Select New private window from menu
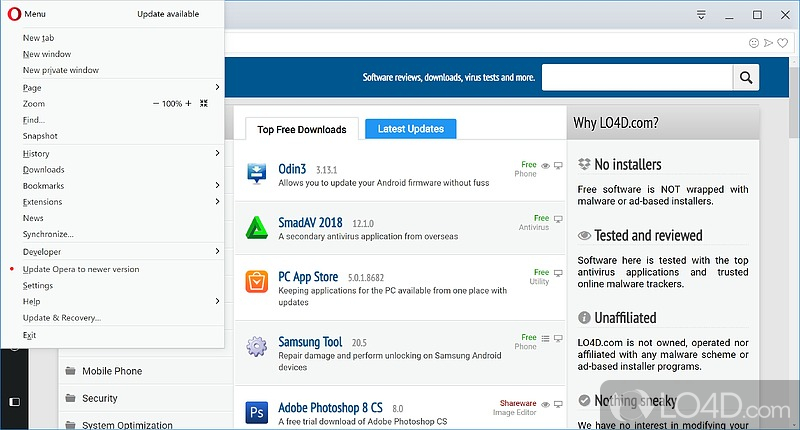Image resolution: width=800 pixels, height=430 pixels. point(60,70)
